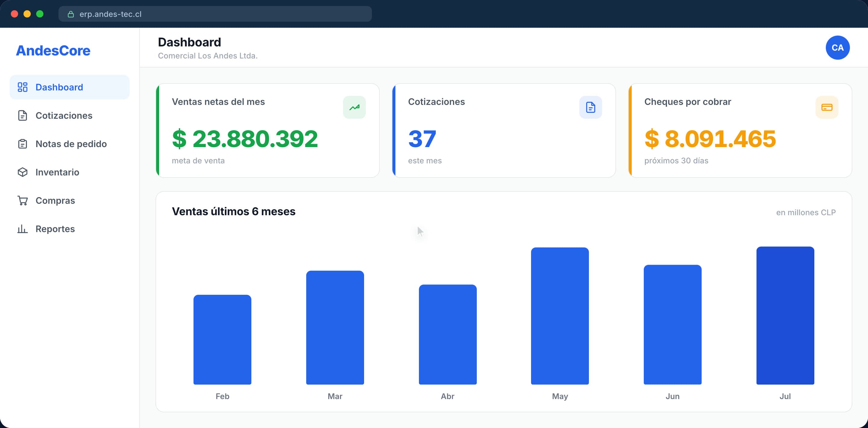Click the Cotizaciones document icon in sidebar

point(22,115)
